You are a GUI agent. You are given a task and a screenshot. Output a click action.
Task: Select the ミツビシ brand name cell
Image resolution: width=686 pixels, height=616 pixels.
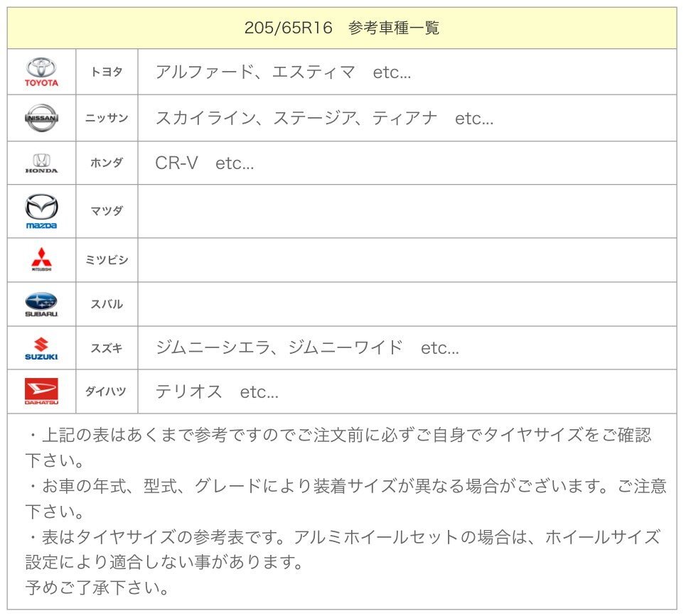pyautogui.click(x=107, y=260)
